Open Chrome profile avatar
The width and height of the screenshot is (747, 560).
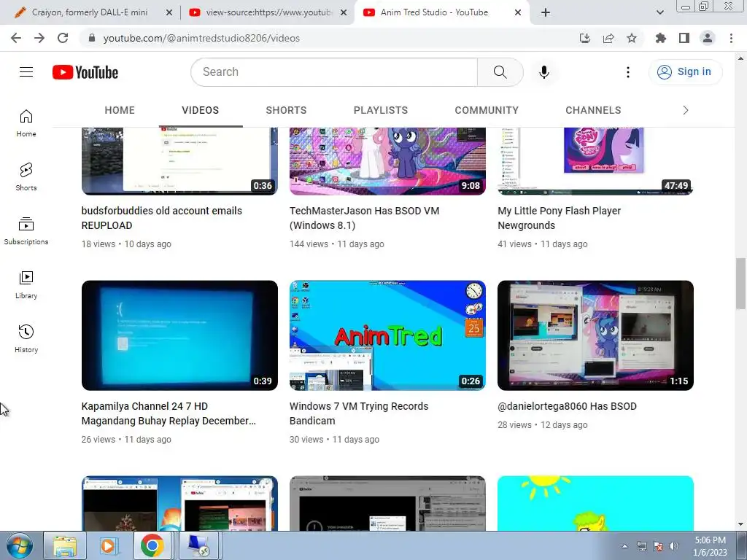pos(708,38)
